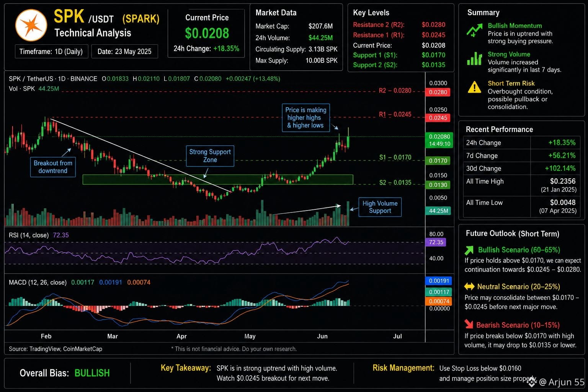Select the green 0.0130 price axis tag
Screen dimensions: 588x392
click(x=438, y=185)
